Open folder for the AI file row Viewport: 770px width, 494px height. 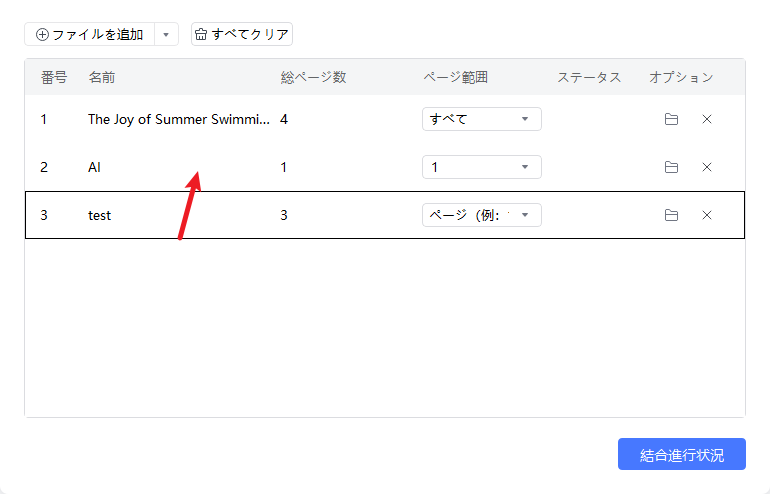tap(671, 167)
